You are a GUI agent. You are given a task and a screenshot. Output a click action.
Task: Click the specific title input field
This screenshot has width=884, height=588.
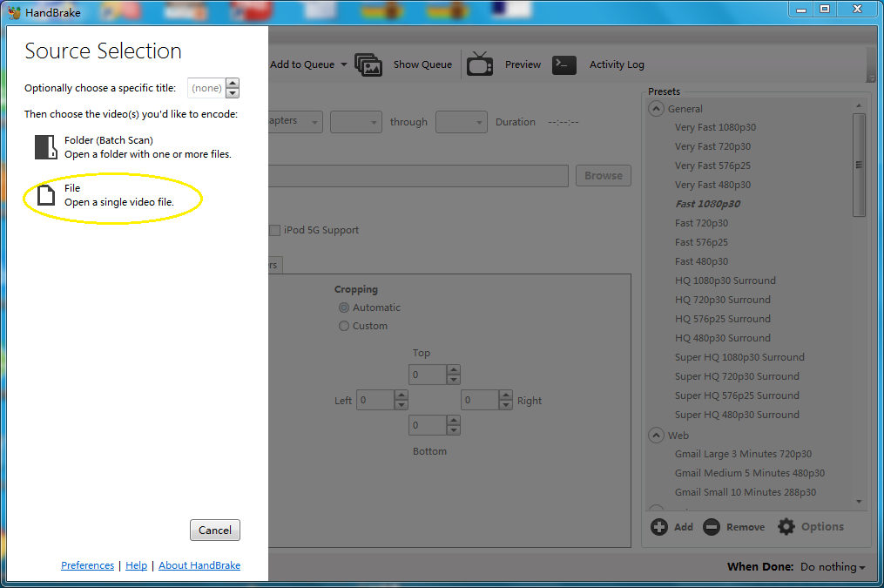(206, 88)
